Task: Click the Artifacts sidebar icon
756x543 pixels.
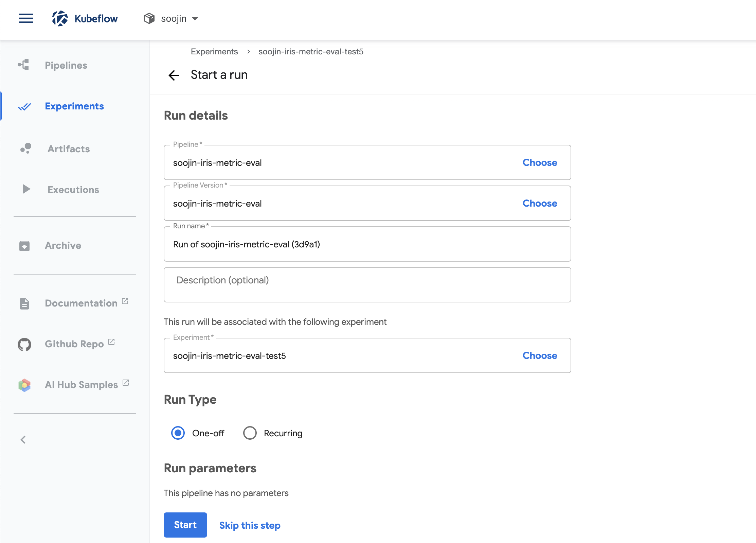Action: [26, 148]
